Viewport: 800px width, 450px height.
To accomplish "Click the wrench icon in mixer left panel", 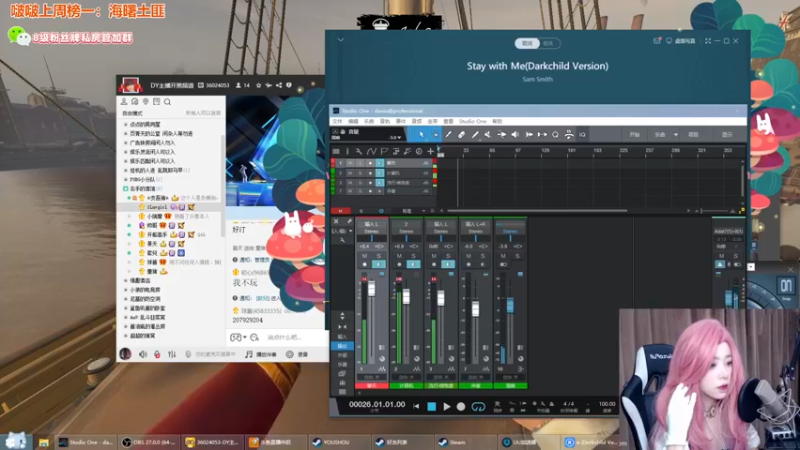I will pos(342,240).
